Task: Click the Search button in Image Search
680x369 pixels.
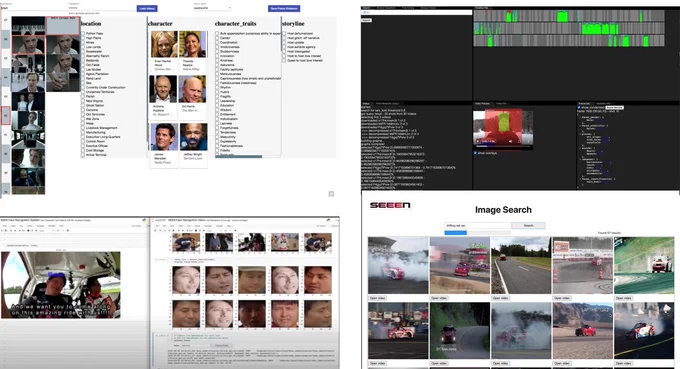Action: pyautogui.click(x=528, y=225)
